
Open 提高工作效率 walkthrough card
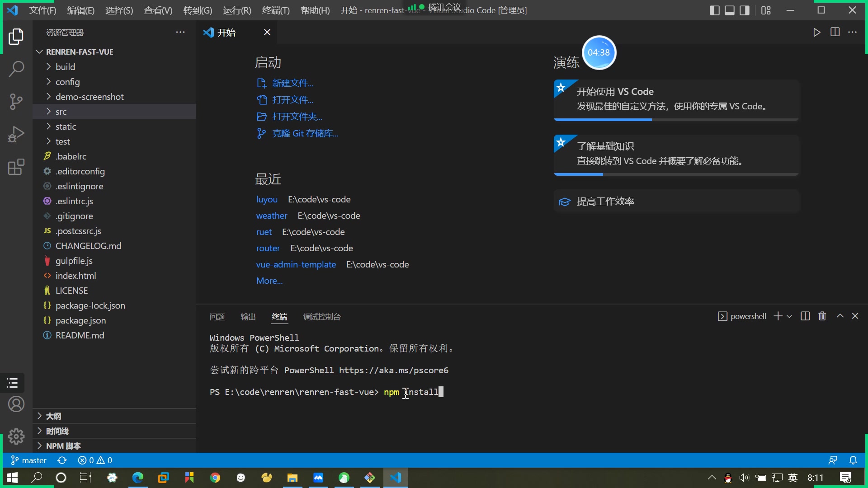click(x=676, y=202)
